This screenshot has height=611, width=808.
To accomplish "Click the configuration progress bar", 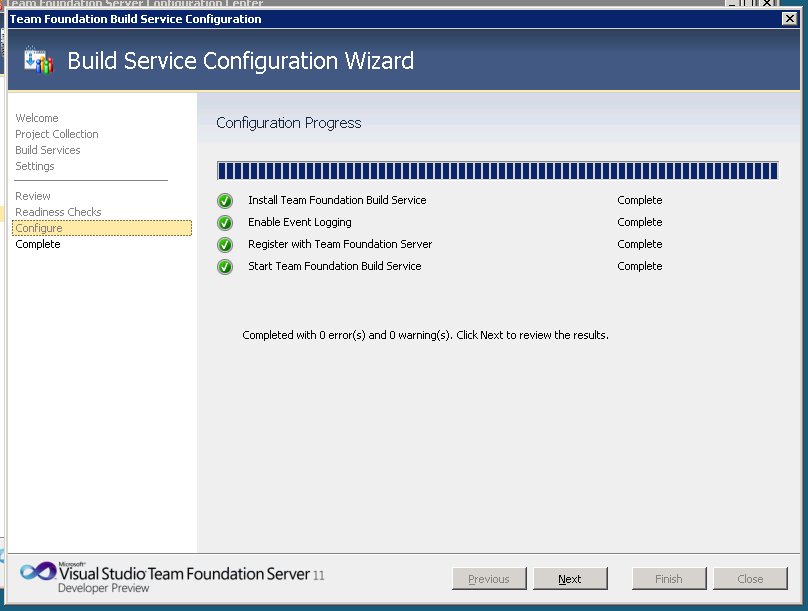I will coord(497,171).
